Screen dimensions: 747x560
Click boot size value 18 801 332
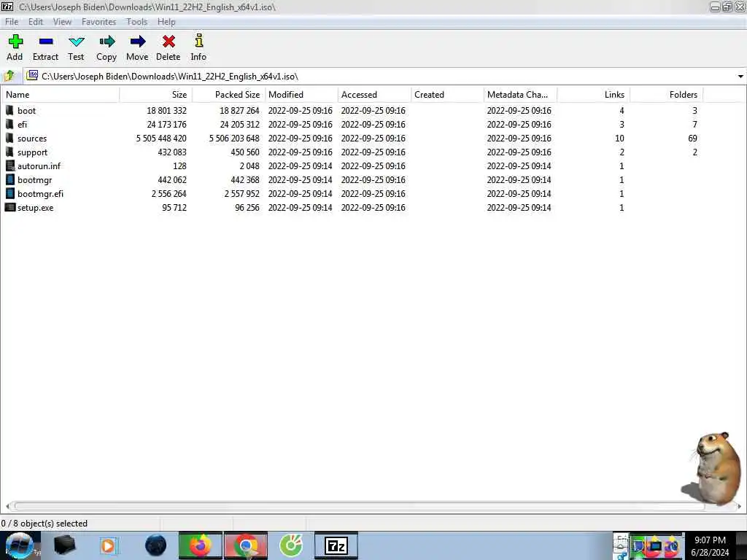click(x=166, y=111)
